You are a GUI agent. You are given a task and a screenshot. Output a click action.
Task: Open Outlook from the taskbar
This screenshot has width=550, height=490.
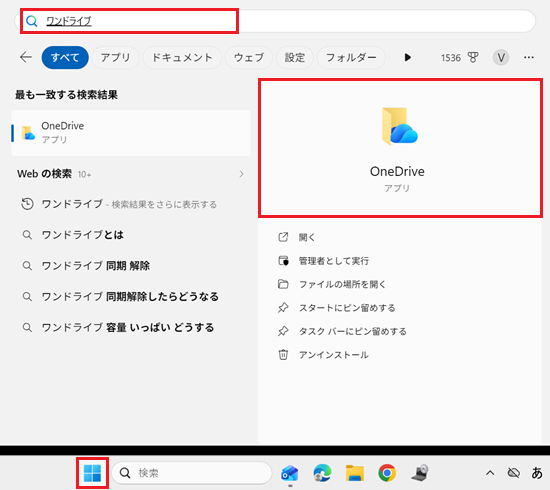tap(290, 473)
